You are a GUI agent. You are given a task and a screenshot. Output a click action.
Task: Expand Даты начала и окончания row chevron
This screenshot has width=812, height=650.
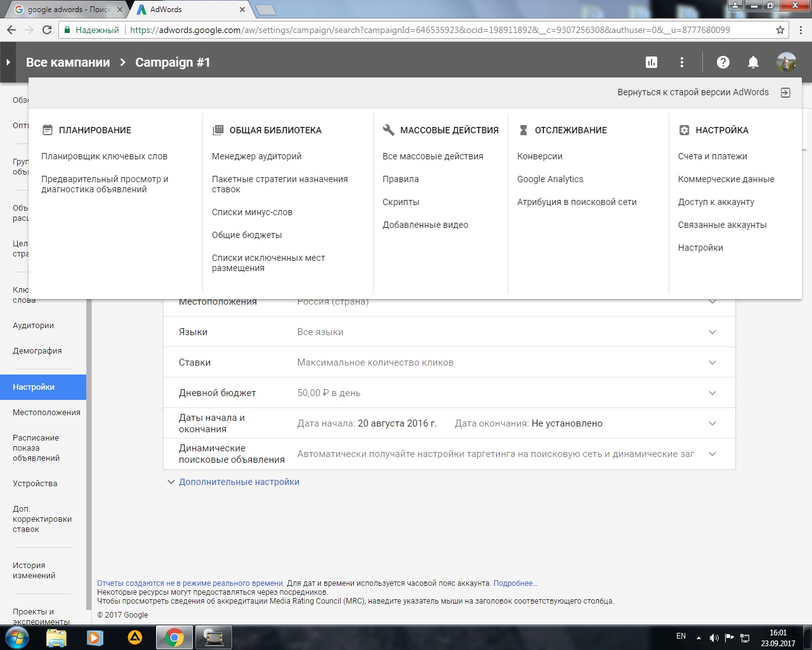[712, 423]
